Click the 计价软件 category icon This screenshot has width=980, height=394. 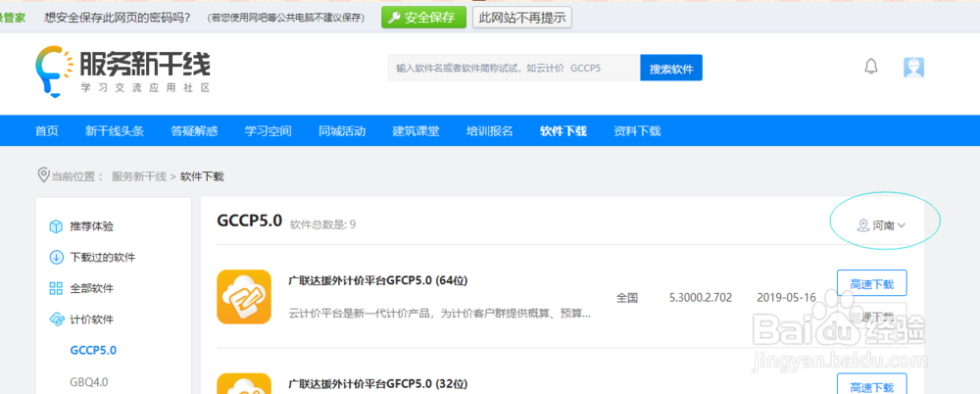coord(56,320)
